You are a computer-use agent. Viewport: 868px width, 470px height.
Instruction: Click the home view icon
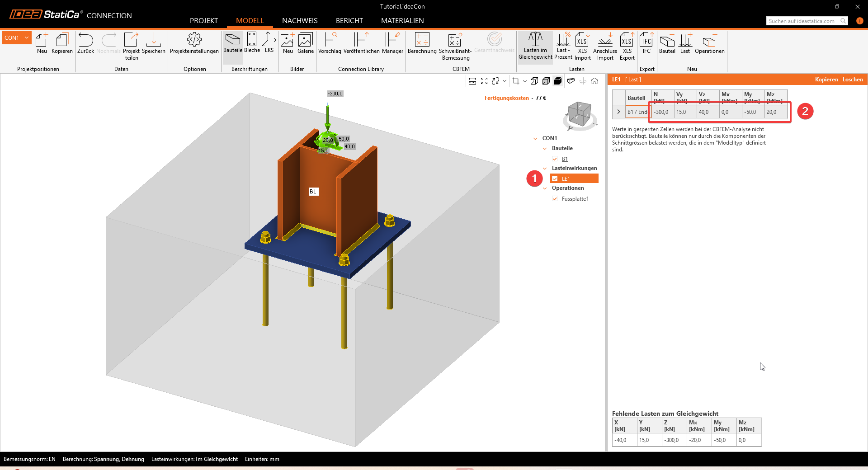pos(594,81)
